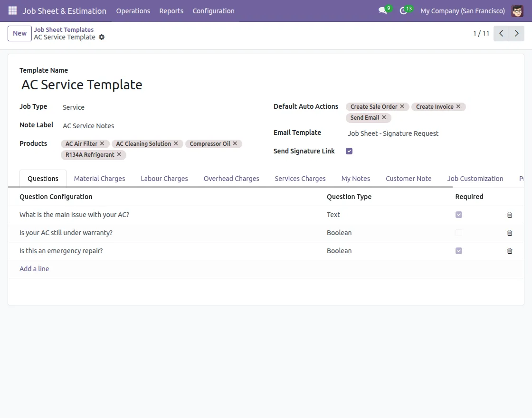Open the Reports menu
Viewport: 532px width, 418px height.
[171, 10]
